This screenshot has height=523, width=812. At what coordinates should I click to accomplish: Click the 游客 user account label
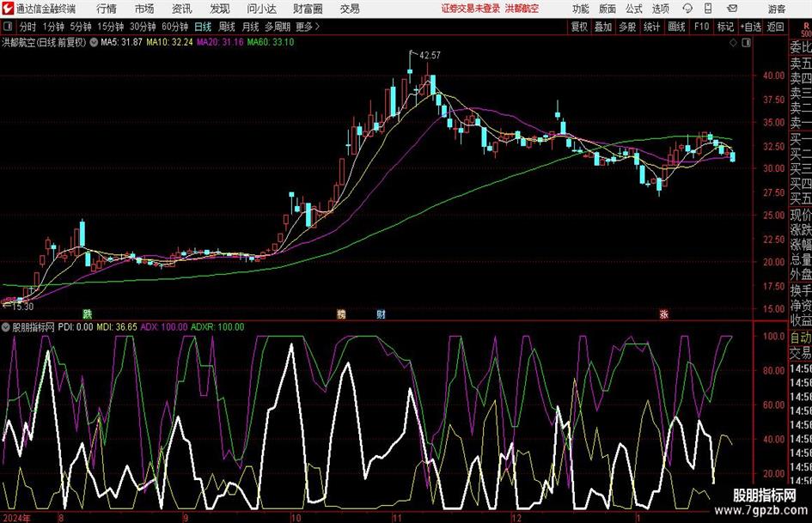point(777,9)
